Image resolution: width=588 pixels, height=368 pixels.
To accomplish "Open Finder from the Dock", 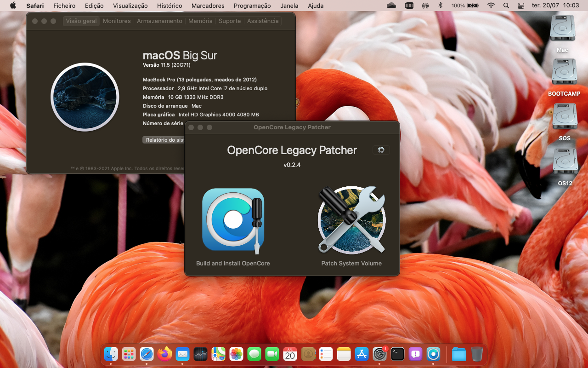I will [111, 354].
